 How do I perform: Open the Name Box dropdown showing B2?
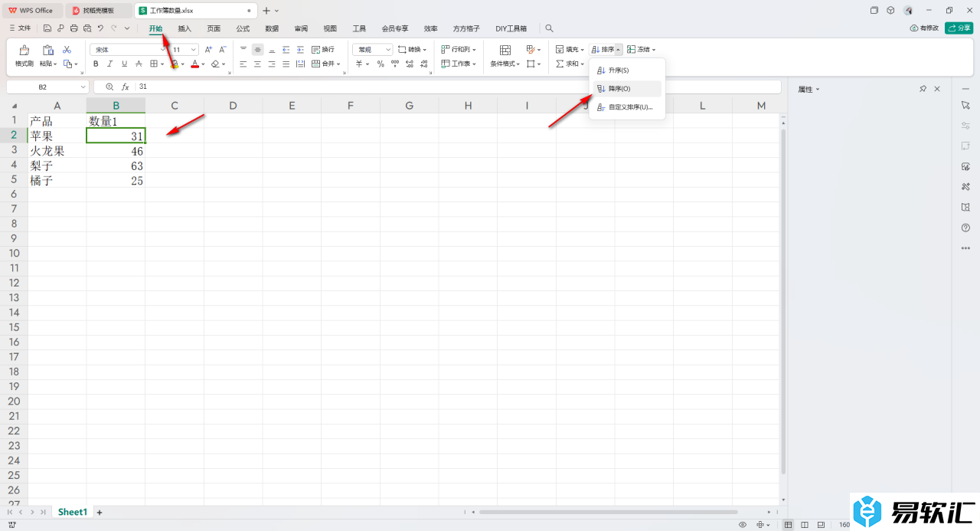83,87
